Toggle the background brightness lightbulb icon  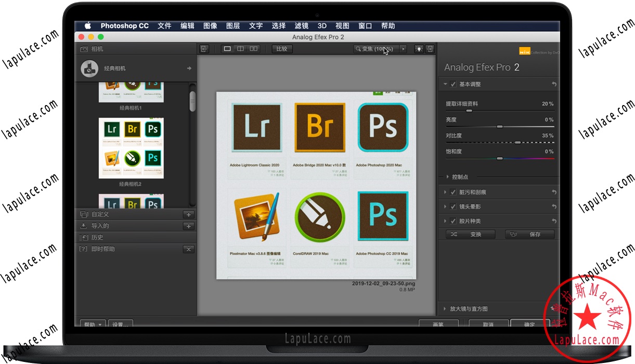[x=419, y=48]
